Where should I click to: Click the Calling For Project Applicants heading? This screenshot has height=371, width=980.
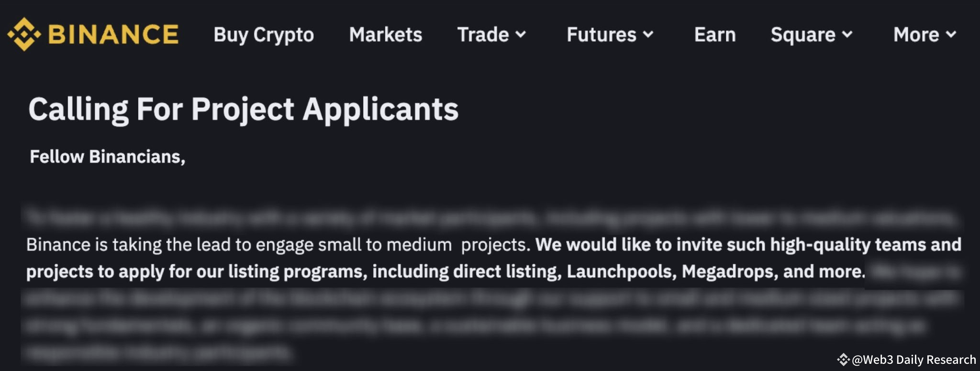click(x=244, y=109)
